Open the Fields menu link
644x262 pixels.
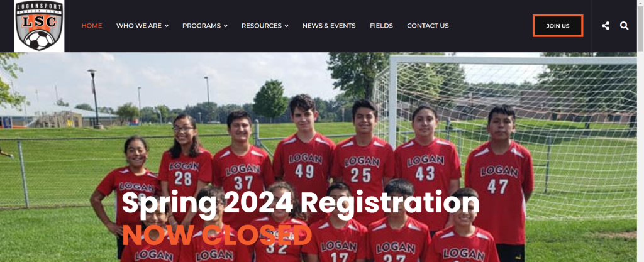pyautogui.click(x=381, y=25)
